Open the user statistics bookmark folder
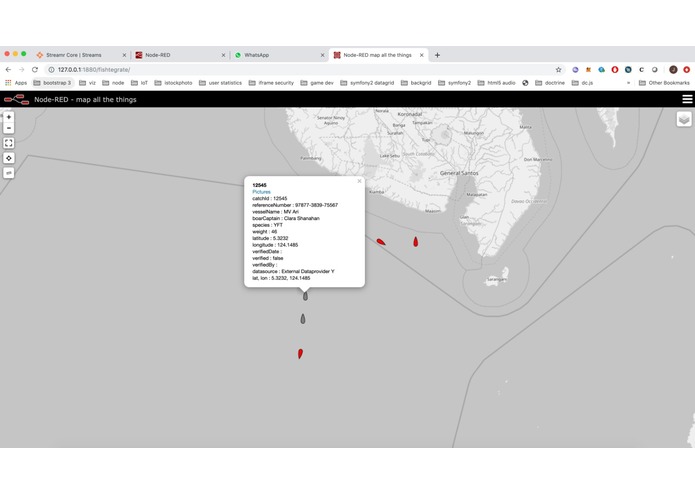The height and width of the screenshot is (494, 695). point(220,83)
